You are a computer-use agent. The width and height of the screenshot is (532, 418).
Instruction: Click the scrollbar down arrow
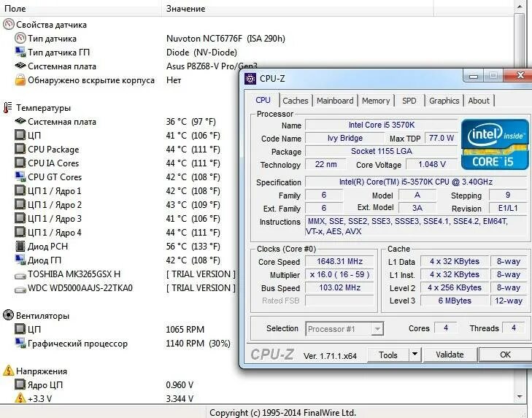coord(520,396)
